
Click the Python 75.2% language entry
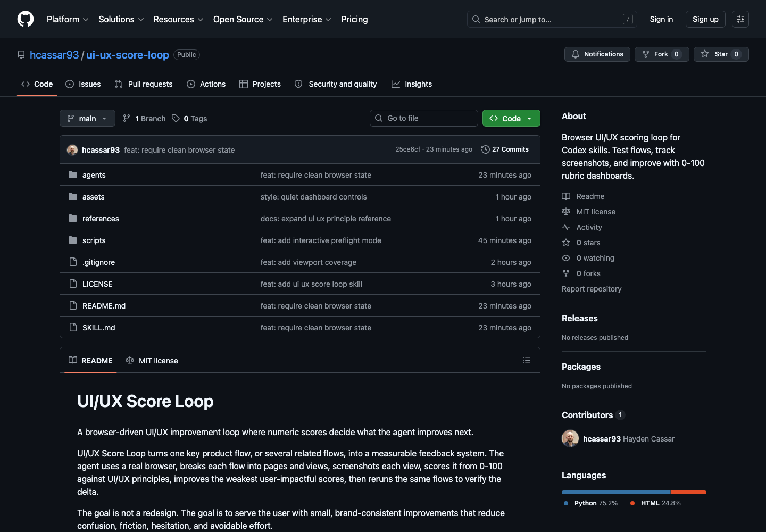coord(590,503)
